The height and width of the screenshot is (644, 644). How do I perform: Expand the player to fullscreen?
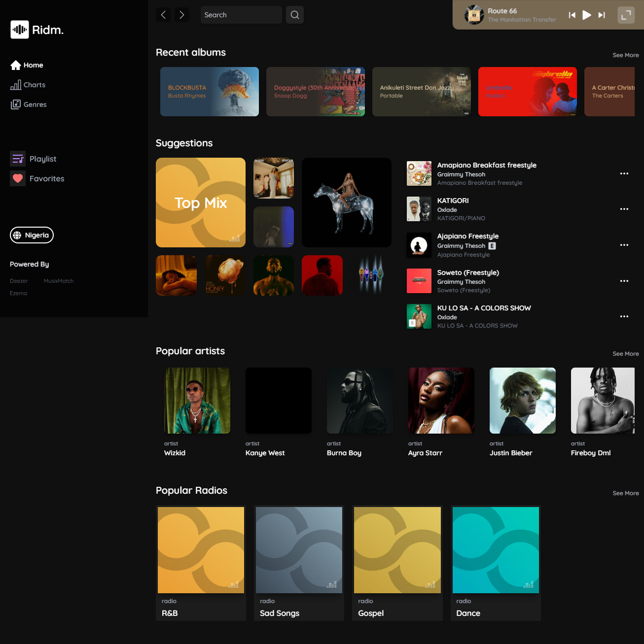click(626, 15)
